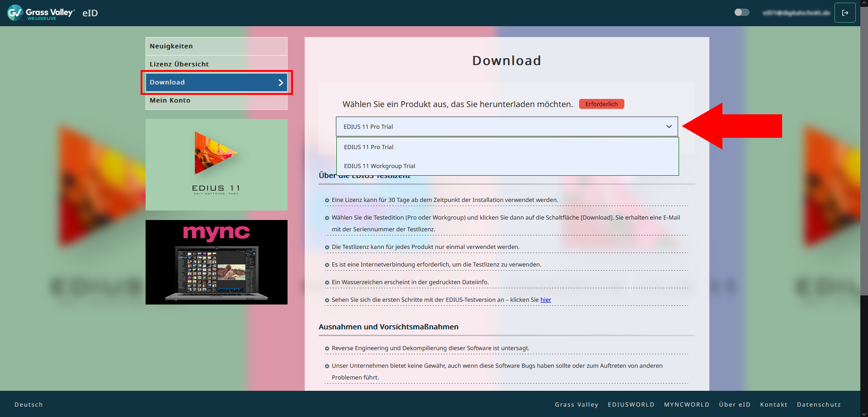Click the Download menu chevron arrow

pos(280,83)
